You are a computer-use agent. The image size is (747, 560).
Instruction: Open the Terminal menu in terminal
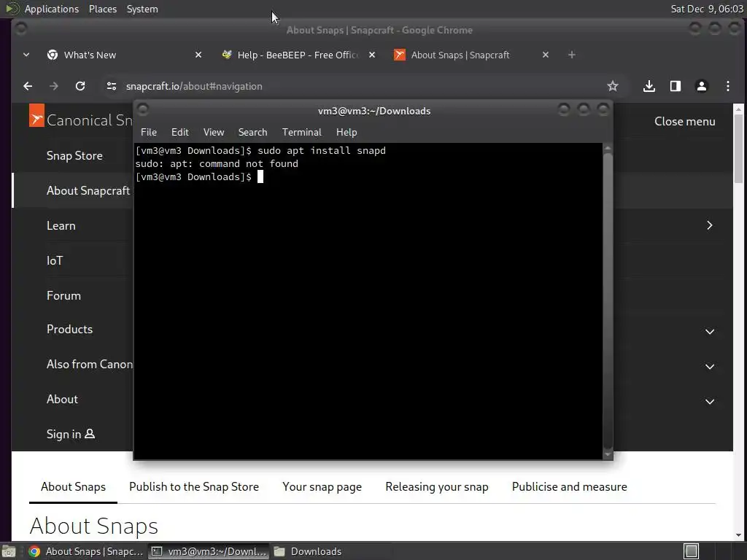(x=301, y=133)
